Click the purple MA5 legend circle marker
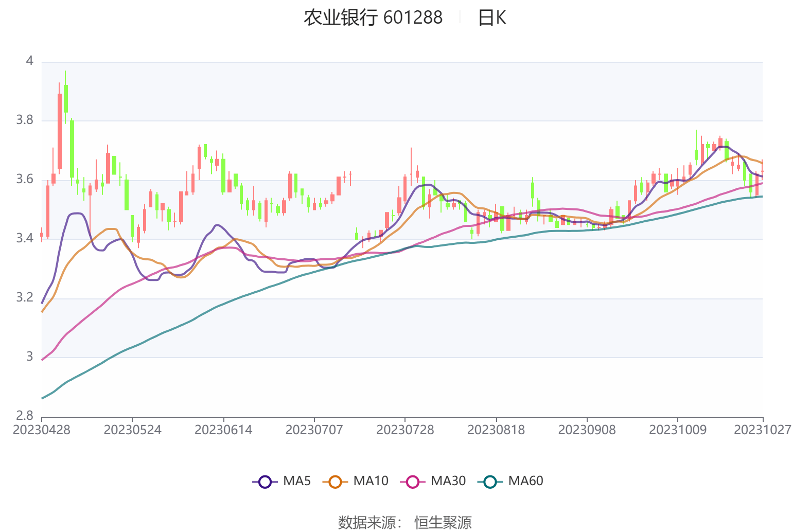810x532 pixels. coord(265,482)
